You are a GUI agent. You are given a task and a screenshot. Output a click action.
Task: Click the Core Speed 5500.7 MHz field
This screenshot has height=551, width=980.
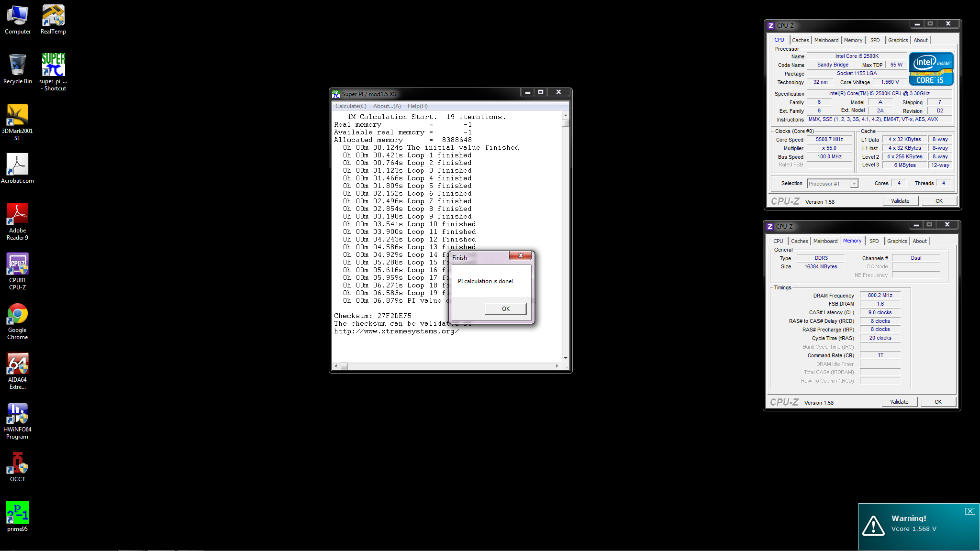(829, 140)
